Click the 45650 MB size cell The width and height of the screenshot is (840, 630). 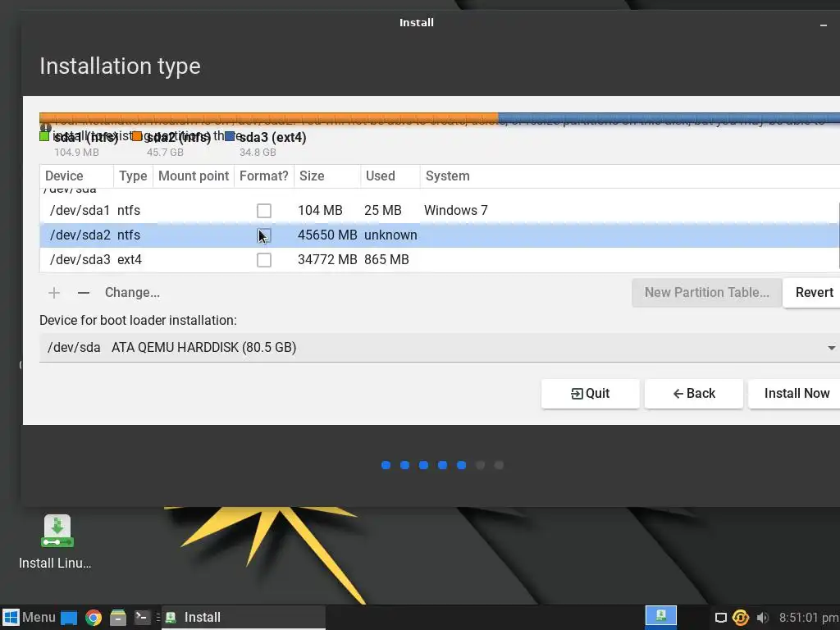pos(327,235)
